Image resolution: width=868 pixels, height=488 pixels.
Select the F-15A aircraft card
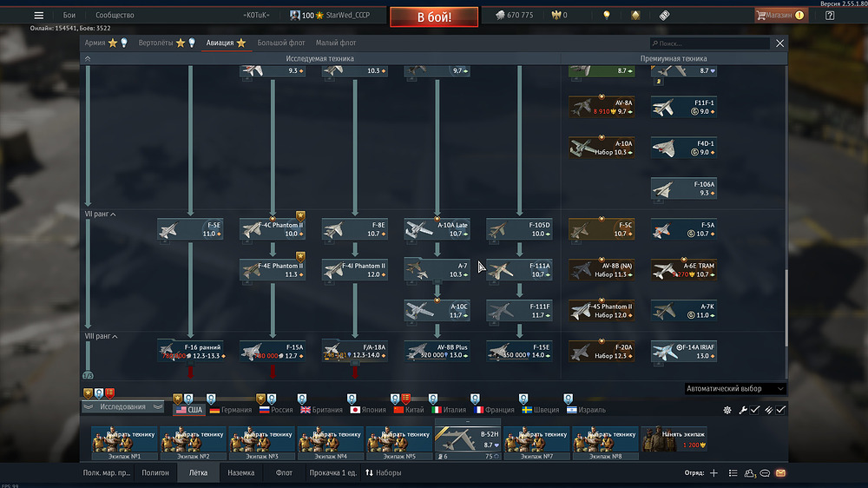point(273,351)
